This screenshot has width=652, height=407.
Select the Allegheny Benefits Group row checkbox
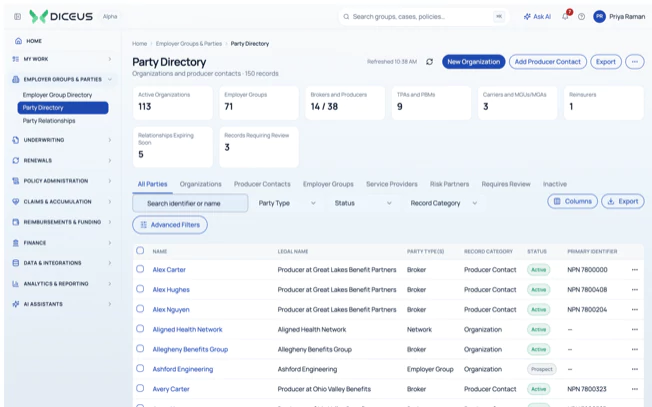pyautogui.click(x=140, y=348)
